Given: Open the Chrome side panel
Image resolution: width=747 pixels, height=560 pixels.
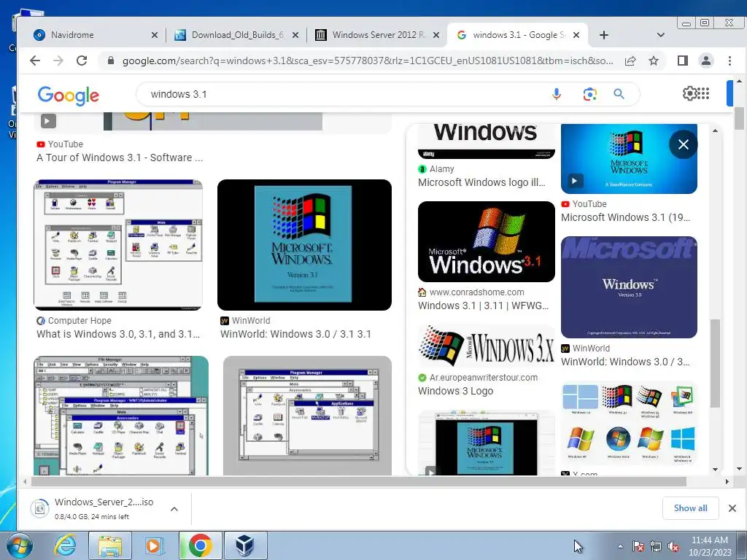Looking at the screenshot, I should pos(683,61).
